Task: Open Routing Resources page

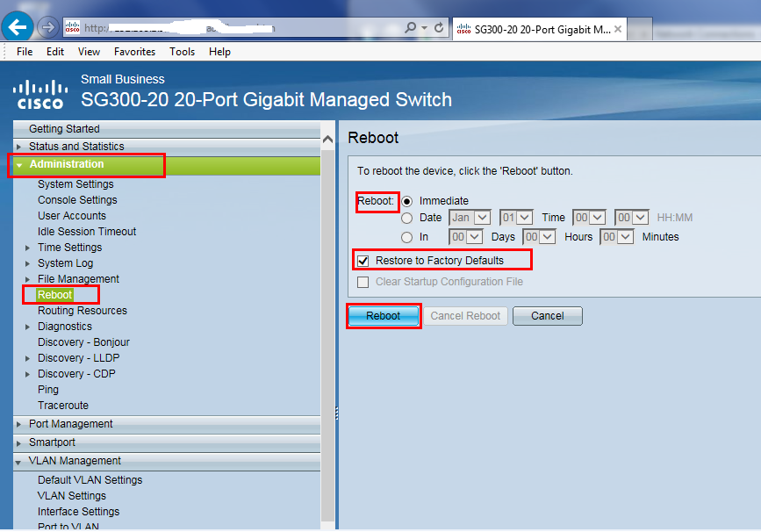Action: pyautogui.click(x=83, y=311)
